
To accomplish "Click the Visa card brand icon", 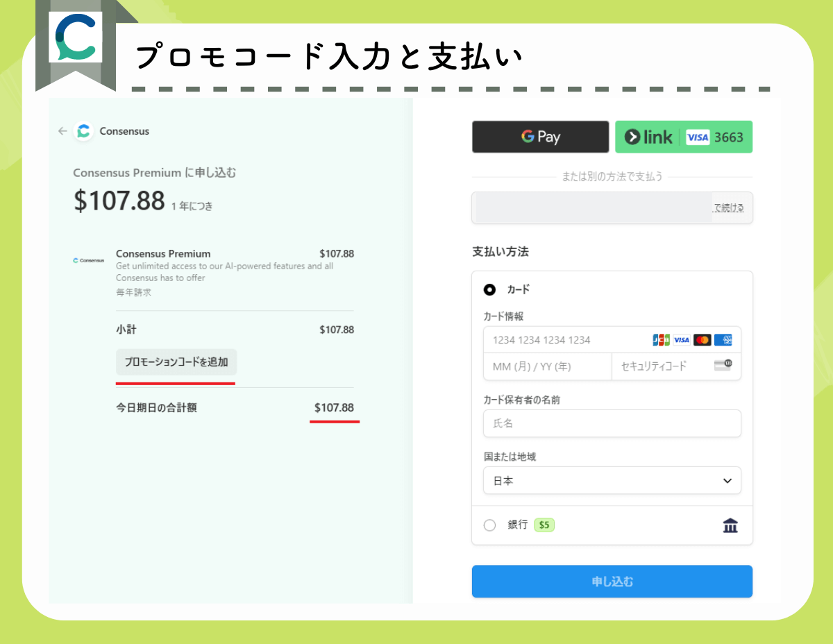I will point(682,340).
